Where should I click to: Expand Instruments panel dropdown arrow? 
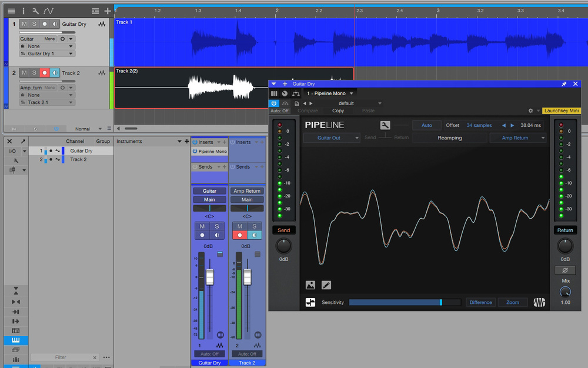click(179, 141)
